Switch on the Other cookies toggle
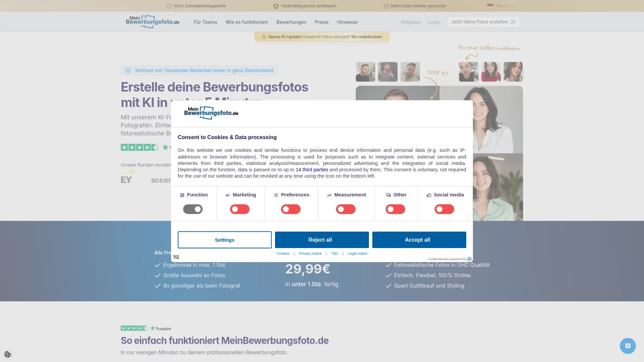Screen dimensions: 644x362 [395, 209]
